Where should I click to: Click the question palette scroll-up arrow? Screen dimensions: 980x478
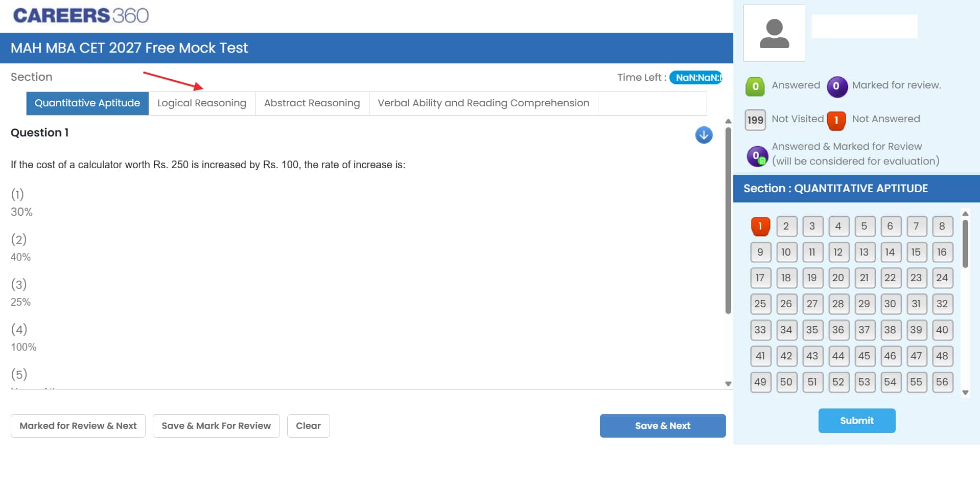[965, 214]
